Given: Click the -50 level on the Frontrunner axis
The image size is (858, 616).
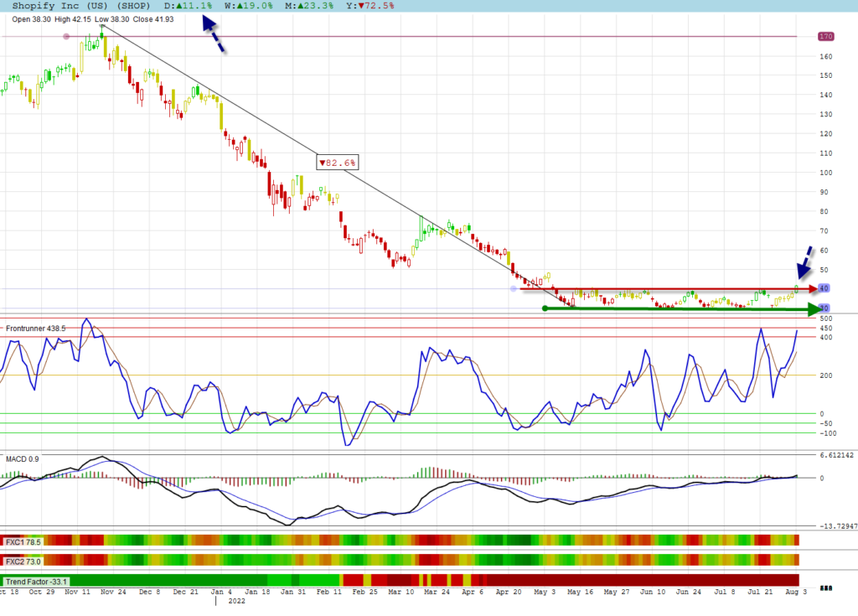Looking at the screenshot, I should click(x=826, y=423).
